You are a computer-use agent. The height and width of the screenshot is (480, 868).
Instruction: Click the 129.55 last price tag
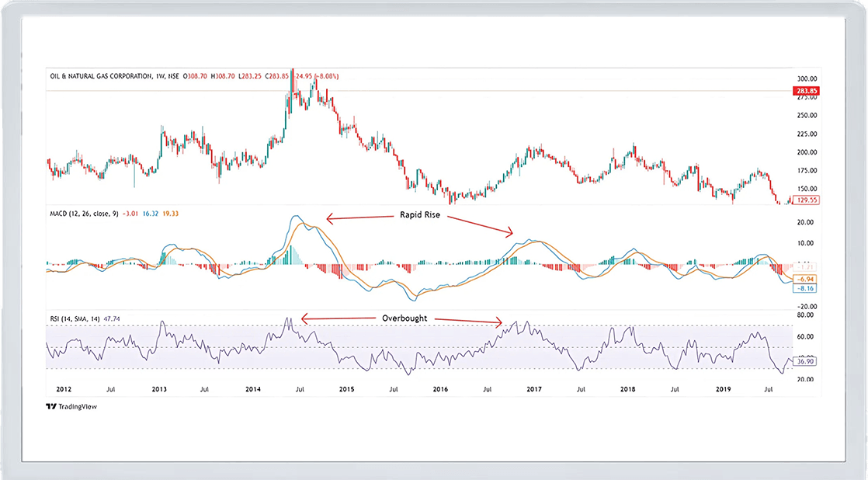804,200
